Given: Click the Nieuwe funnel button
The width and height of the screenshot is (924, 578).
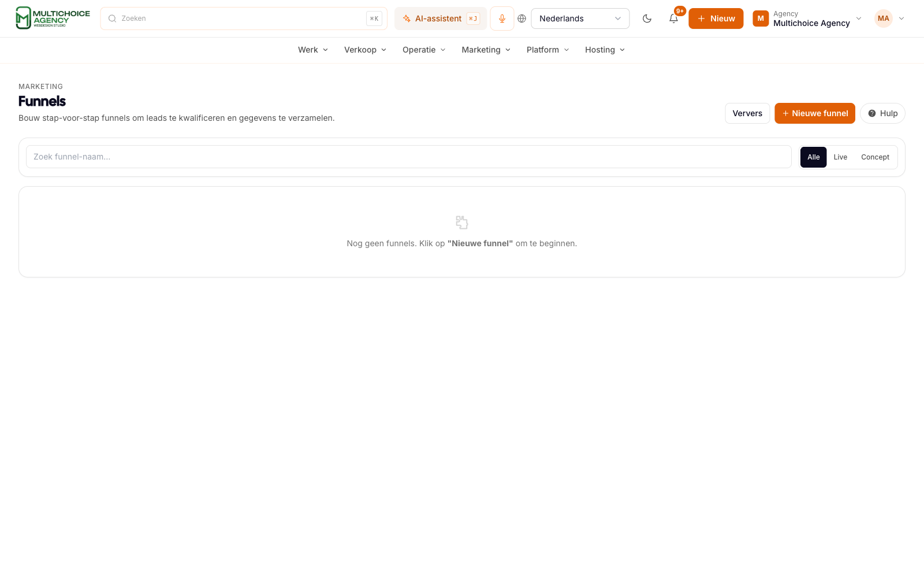Looking at the screenshot, I should click(815, 113).
